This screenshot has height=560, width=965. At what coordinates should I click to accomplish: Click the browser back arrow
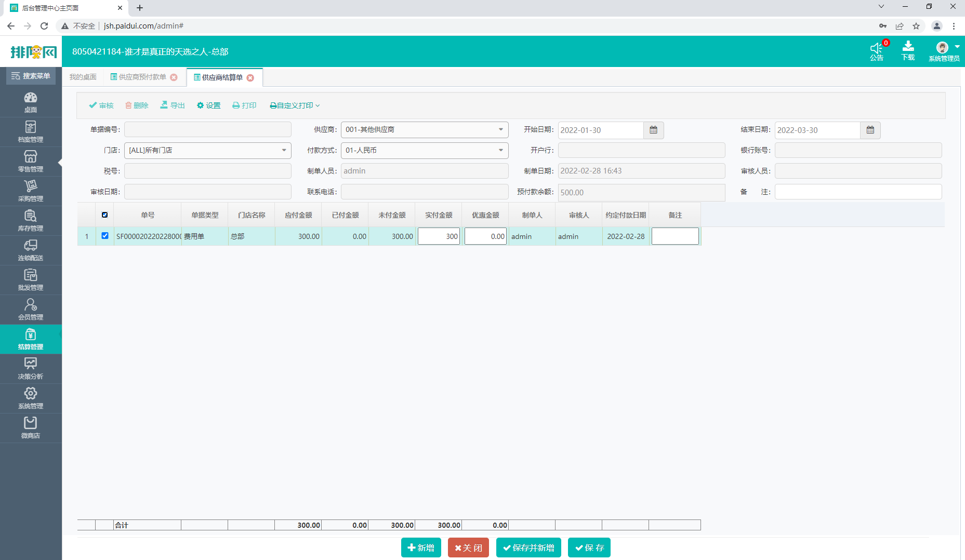pyautogui.click(x=11, y=26)
